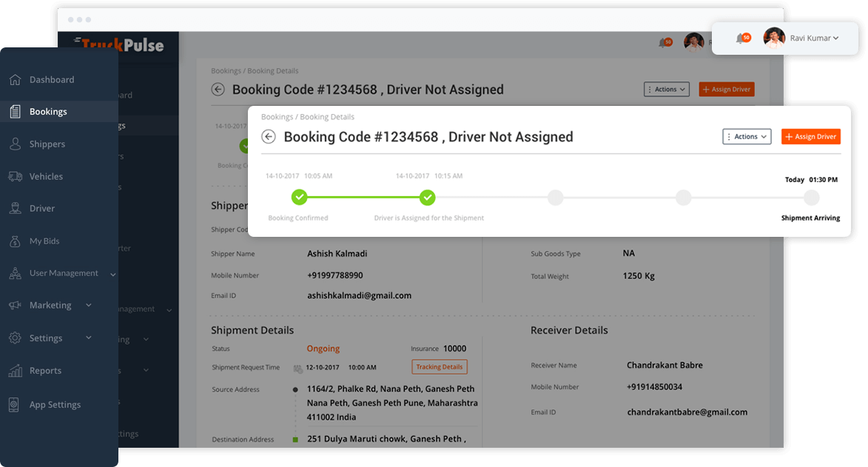Open notifications bell in the profile card
868x467 pixels.
(x=741, y=38)
